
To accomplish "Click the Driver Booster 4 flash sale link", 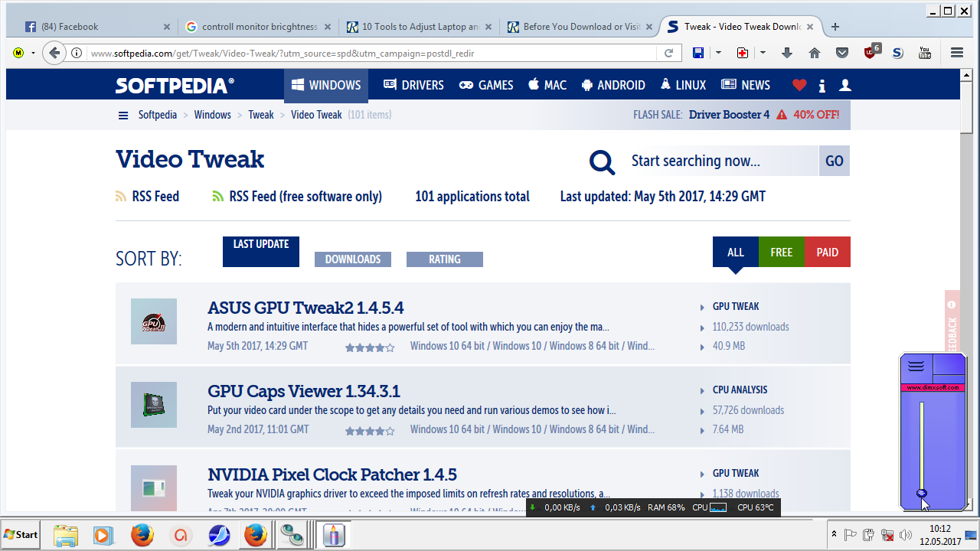I will [729, 115].
